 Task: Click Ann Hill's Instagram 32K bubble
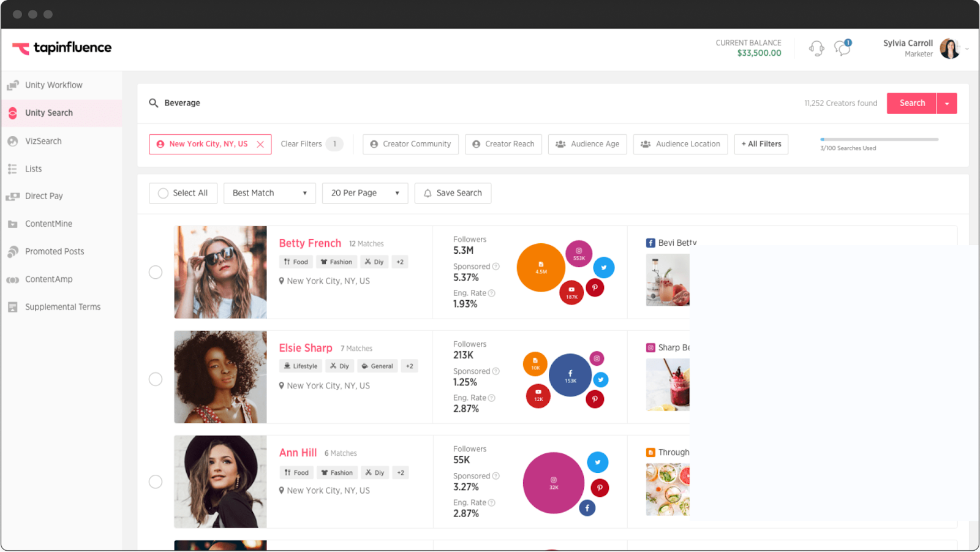pyautogui.click(x=554, y=483)
